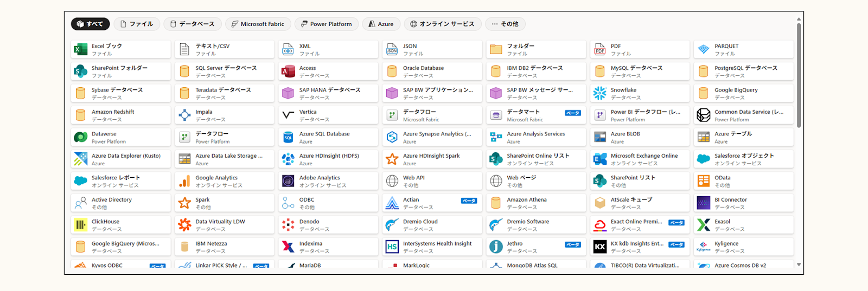Click the SharePoint フォルダー icon
This screenshot has width=868, height=291.
81,72
